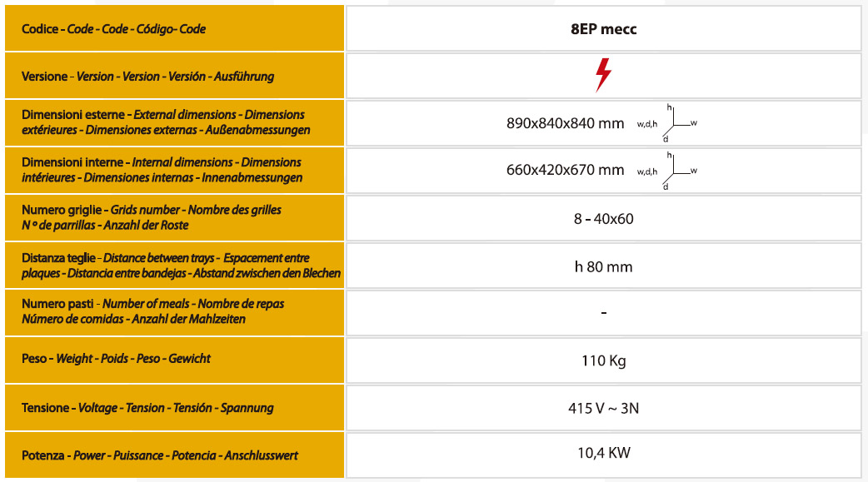Screen dimensions: 868x482
Task: Select the 890x840x840 mm dimension text
Action: tap(565, 123)
